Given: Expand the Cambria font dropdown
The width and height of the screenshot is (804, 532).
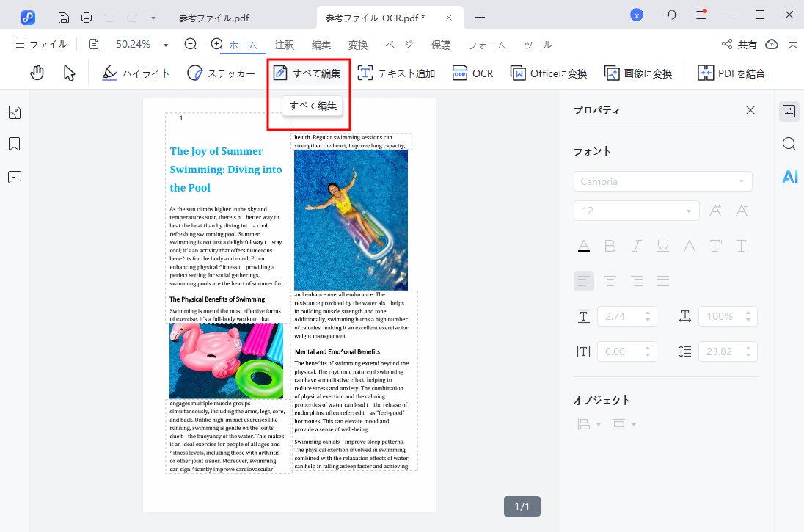Looking at the screenshot, I should pos(742,181).
